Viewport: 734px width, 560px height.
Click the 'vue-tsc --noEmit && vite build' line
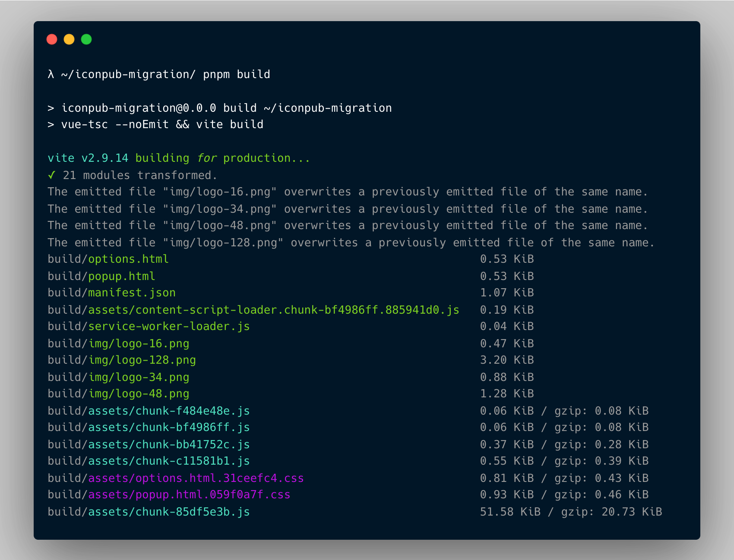[155, 124]
